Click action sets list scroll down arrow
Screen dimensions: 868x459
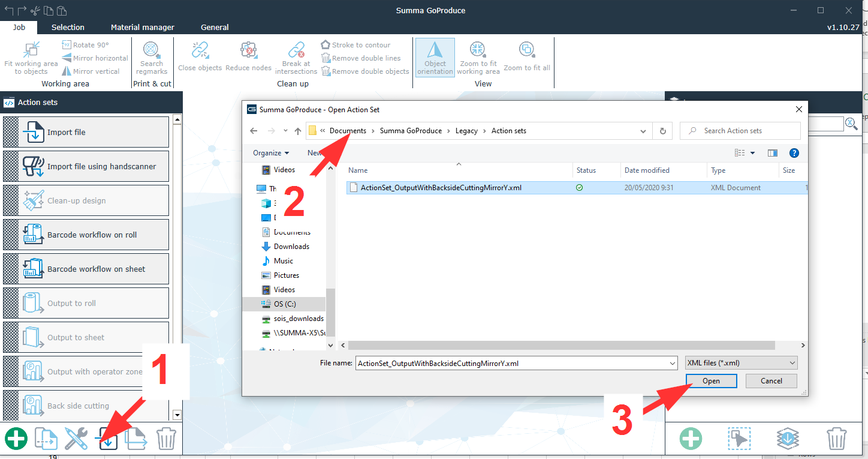pyautogui.click(x=177, y=415)
